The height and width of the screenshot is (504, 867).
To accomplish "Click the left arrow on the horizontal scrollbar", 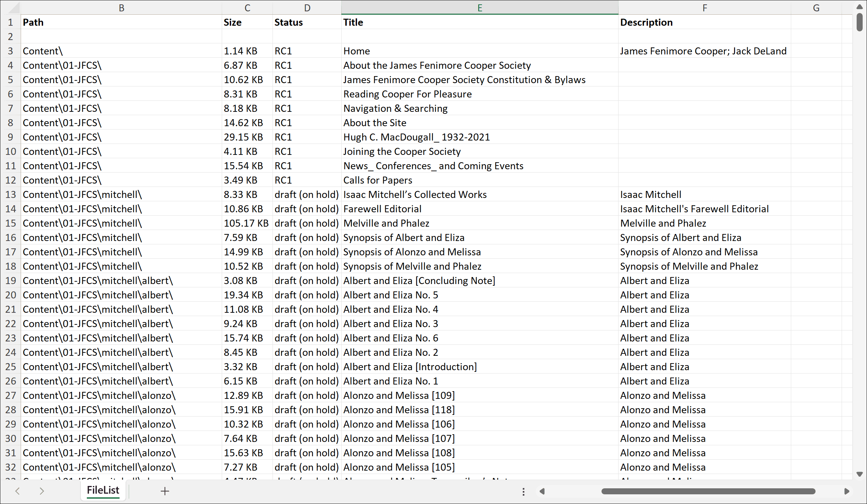I will click(x=543, y=491).
